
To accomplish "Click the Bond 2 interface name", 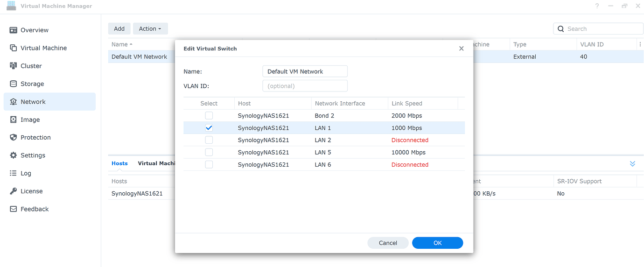I will [324, 116].
